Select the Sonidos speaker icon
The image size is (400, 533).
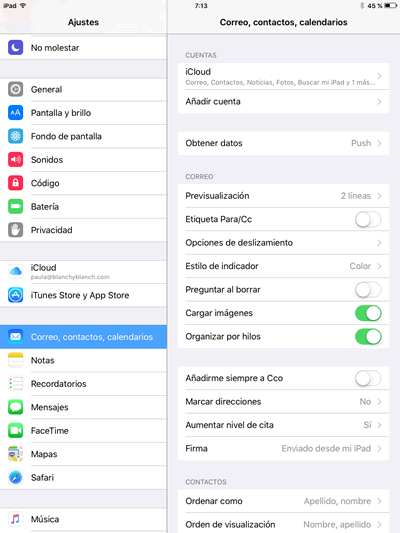click(x=16, y=159)
